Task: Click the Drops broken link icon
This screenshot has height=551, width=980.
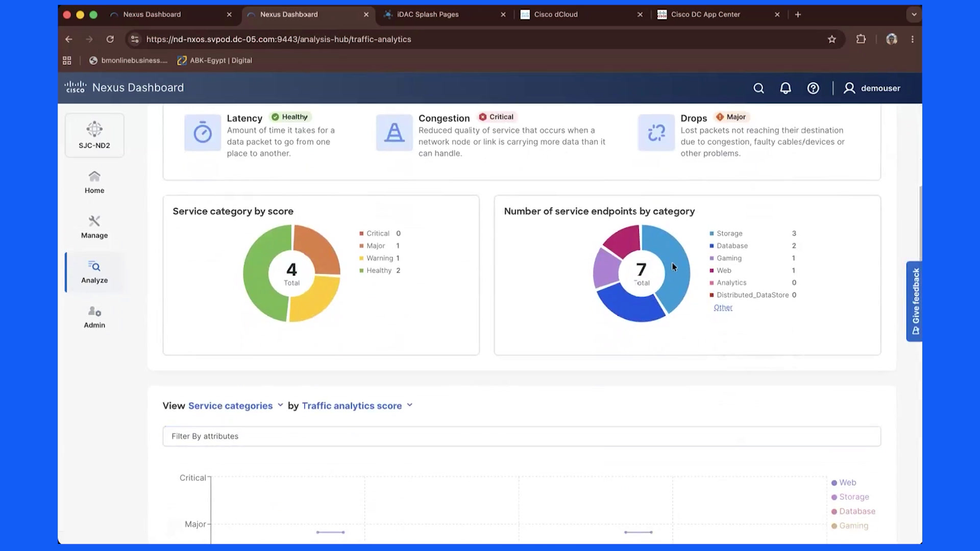Action: pyautogui.click(x=656, y=133)
